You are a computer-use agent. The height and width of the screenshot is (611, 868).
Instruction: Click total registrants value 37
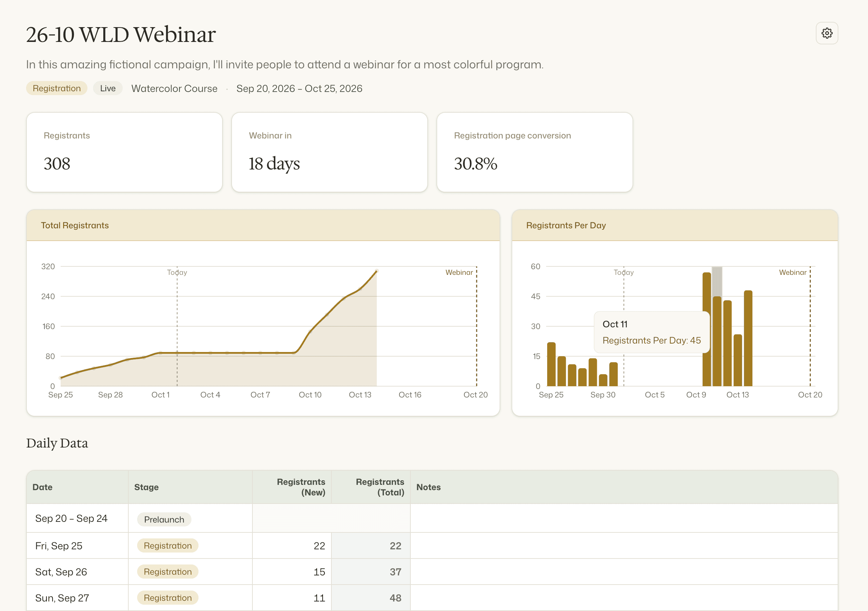coord(396,572)
